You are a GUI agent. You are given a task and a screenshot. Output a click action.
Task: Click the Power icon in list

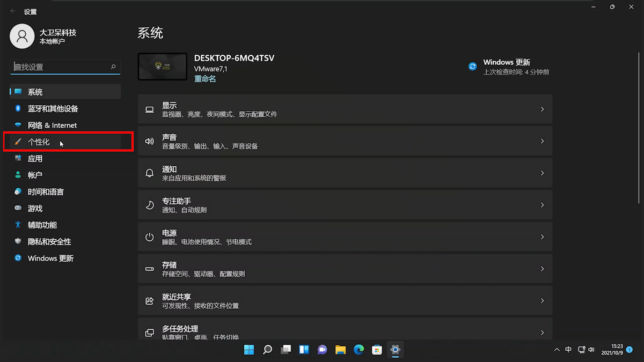pos(150,237)
